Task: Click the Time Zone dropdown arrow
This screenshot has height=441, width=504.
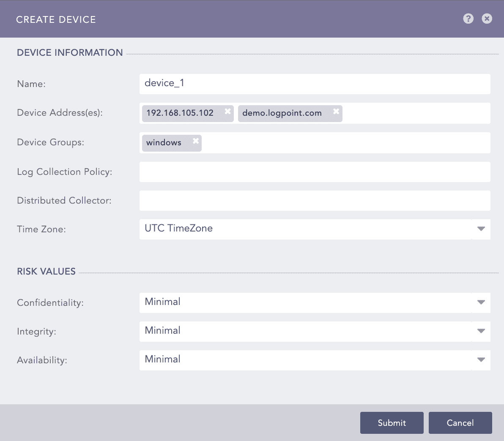Action: (481, 229)
